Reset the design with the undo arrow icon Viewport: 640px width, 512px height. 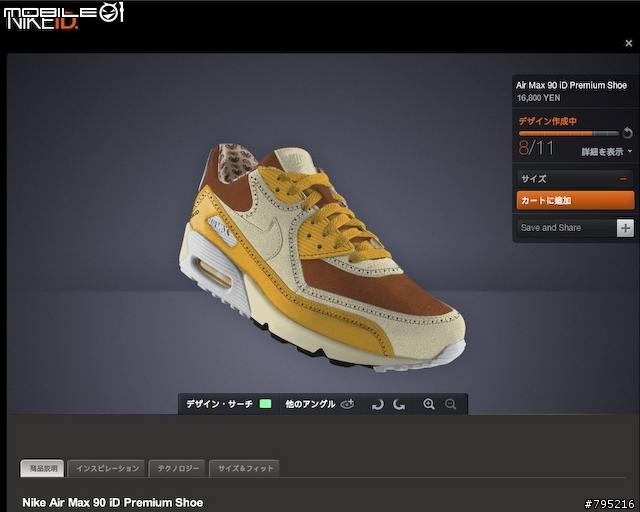pyautogui.click(x=628, y=133)
